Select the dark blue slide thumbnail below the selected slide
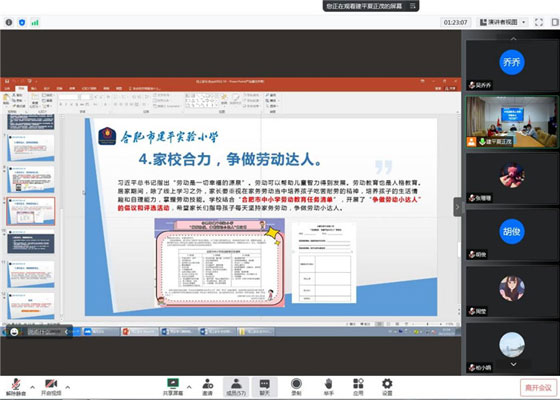Viewport: 560px width, 400px height. (x=31, y=242)
